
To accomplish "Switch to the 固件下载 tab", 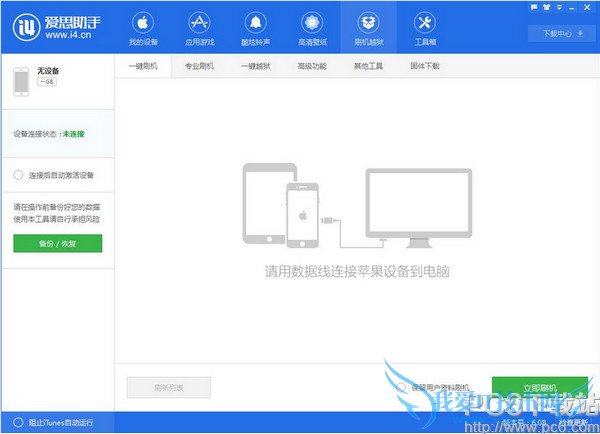I will (x=425, y=66).
